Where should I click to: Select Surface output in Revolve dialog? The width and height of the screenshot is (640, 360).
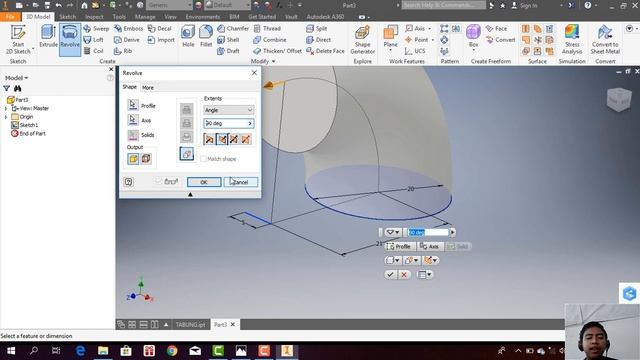click(146, 159)
